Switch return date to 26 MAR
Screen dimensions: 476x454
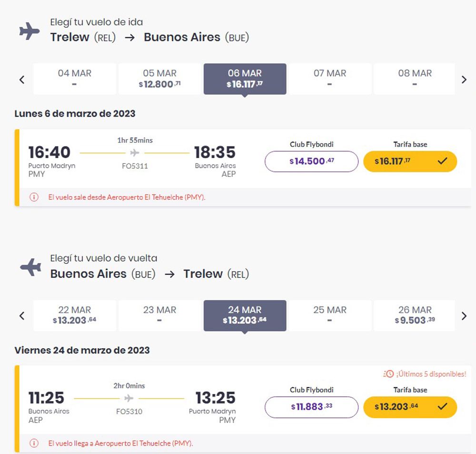point(414,315)
